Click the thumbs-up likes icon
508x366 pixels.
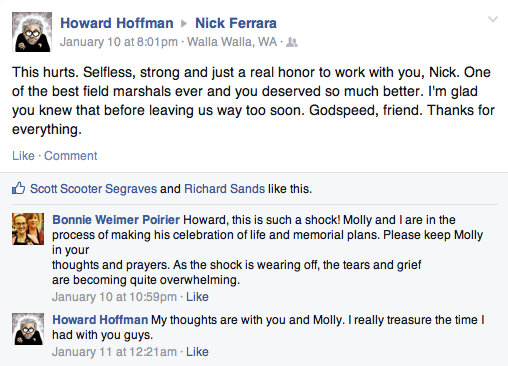click(x=19, y=188)
